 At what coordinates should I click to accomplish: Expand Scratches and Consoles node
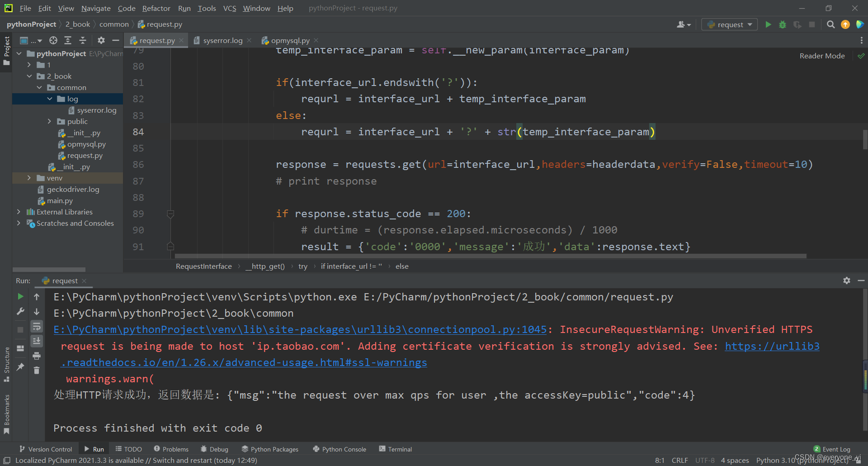coord(19,223)
